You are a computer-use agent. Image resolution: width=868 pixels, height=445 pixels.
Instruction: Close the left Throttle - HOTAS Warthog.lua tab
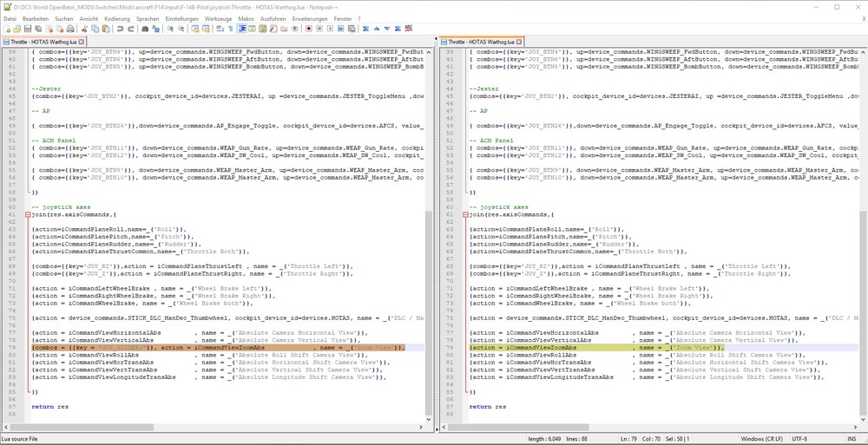point(82,41)
